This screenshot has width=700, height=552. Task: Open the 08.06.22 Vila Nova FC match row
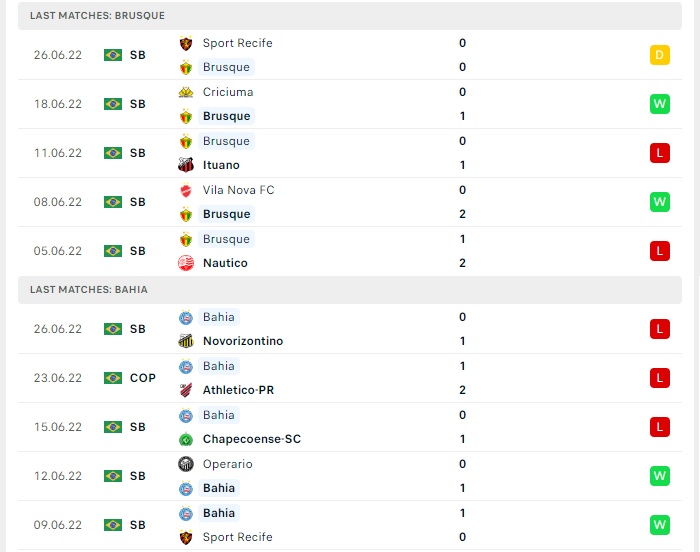[x=350, y=202]
